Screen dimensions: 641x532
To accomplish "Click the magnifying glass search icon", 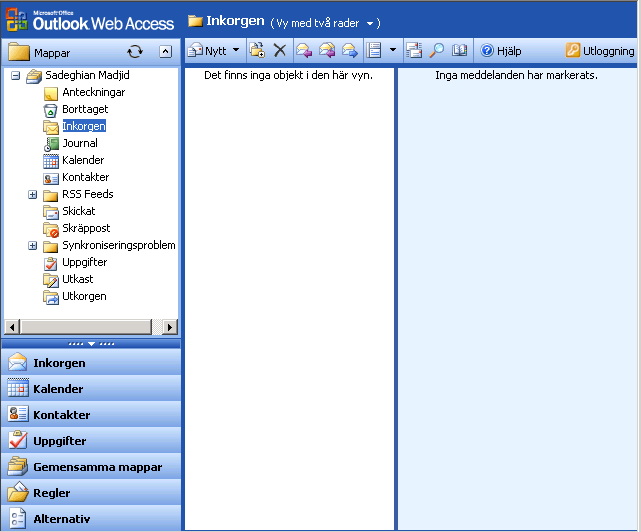I will coord(437,50).
